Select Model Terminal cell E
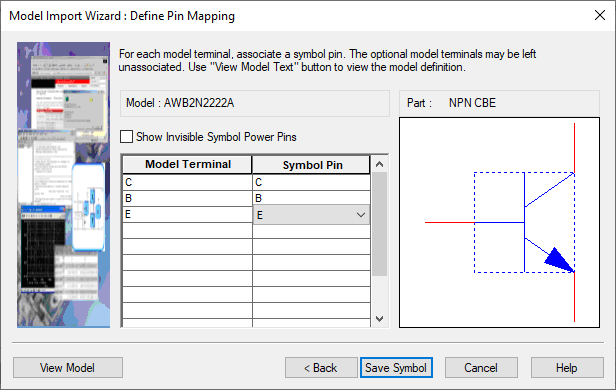Image resolution: width=616 pixels, height=390 pixels. pos(187,214)
